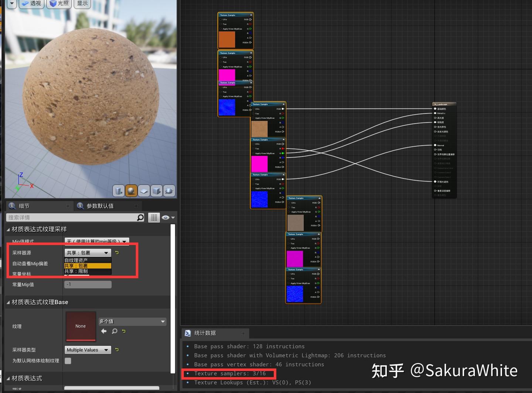Select the plane preview mesh icon

(x=144, y=191)
